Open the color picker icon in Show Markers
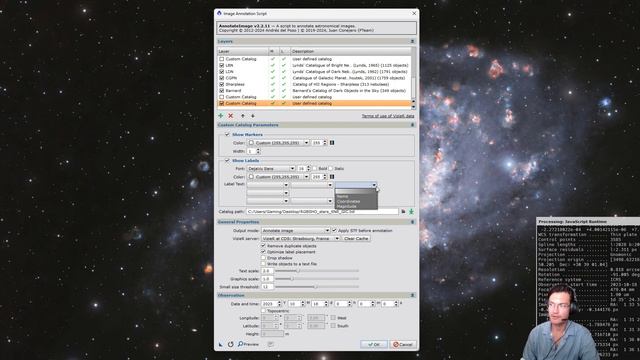The height and width of the screenshot is (360, 640). pos(332,143)
